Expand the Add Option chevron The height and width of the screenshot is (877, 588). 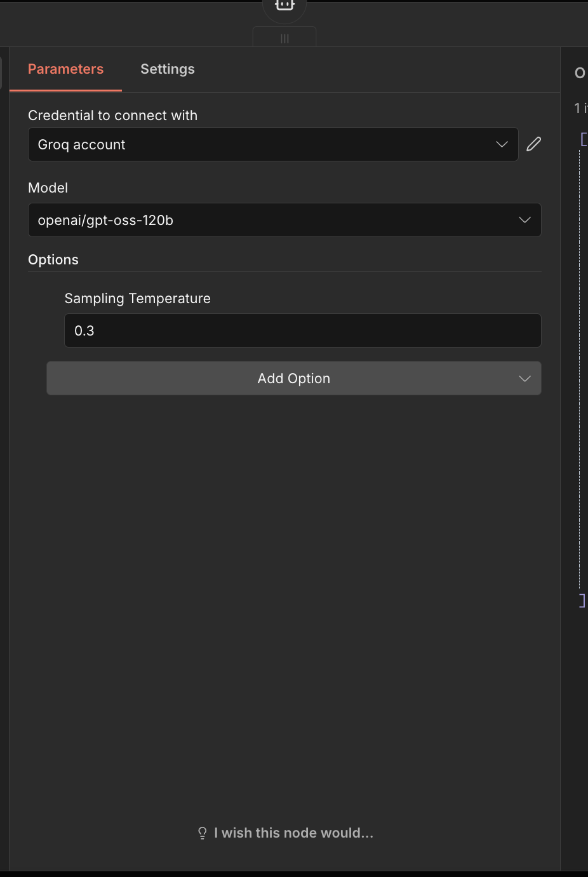coord(525,378)
